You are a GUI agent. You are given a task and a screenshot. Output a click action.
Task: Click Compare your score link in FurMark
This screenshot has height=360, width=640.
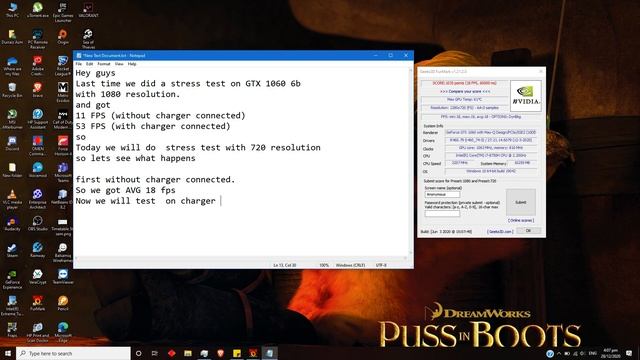pyautogui.click(x=465, y=91)
